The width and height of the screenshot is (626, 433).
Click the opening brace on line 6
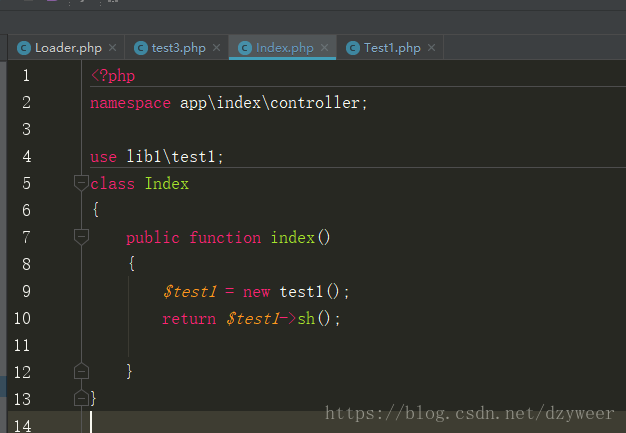[x=95, y=210]
